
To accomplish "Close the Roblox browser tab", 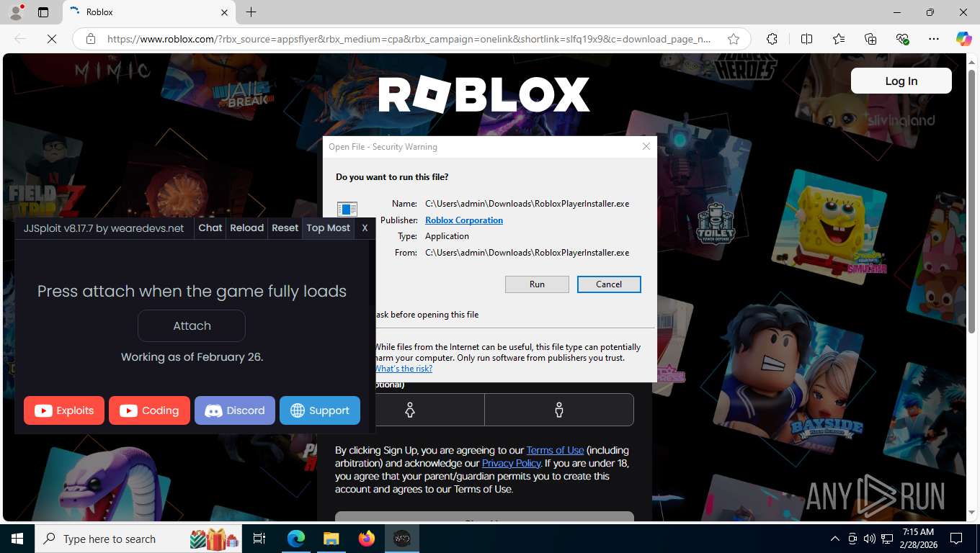I will (x=224, y=12).
